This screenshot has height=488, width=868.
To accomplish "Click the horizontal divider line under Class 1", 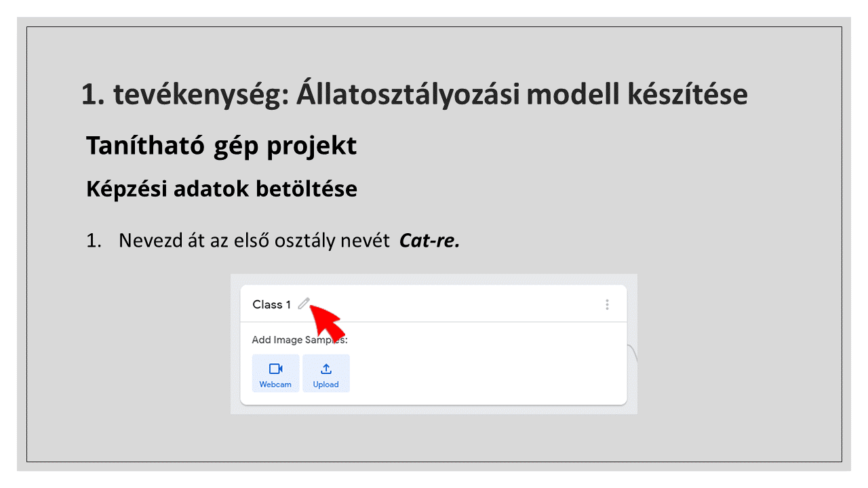I will click(434, 322).
